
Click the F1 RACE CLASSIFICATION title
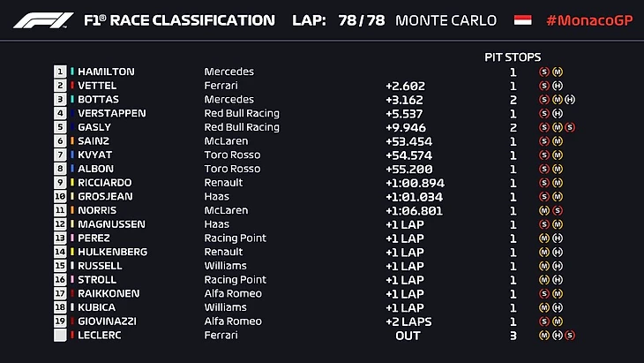tap(177, 20)
